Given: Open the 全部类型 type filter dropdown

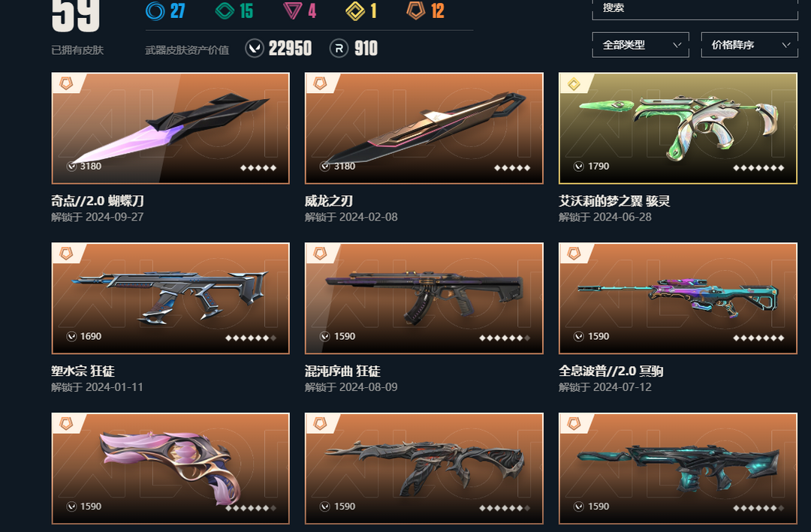Looking at the screenshot, I should pyautogui.click(x=641, y=45).
